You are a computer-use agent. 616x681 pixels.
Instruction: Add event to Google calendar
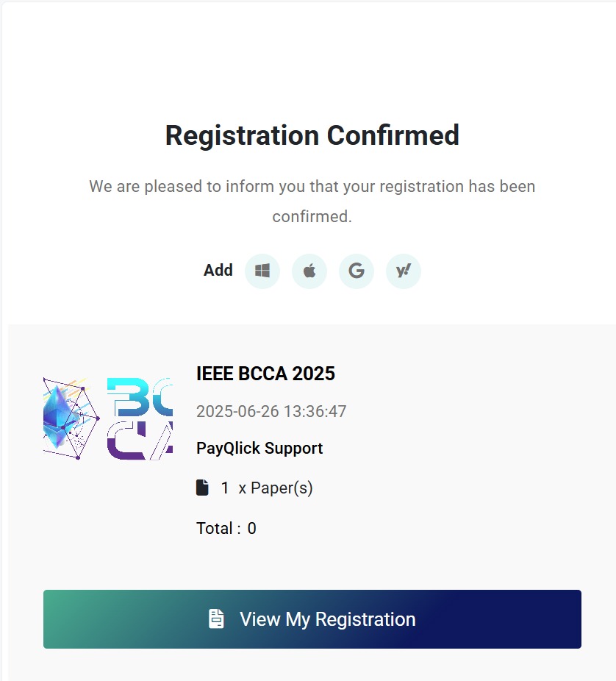pyautogui.click(x=357, y=271)
